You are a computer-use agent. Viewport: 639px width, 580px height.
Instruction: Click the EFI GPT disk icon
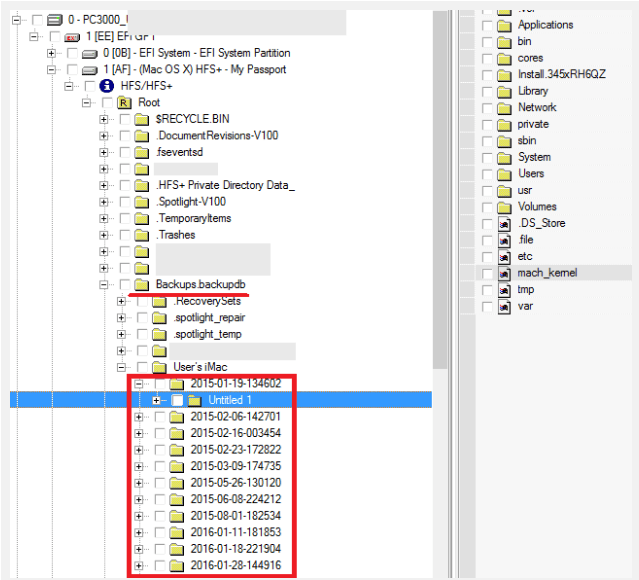72,36
